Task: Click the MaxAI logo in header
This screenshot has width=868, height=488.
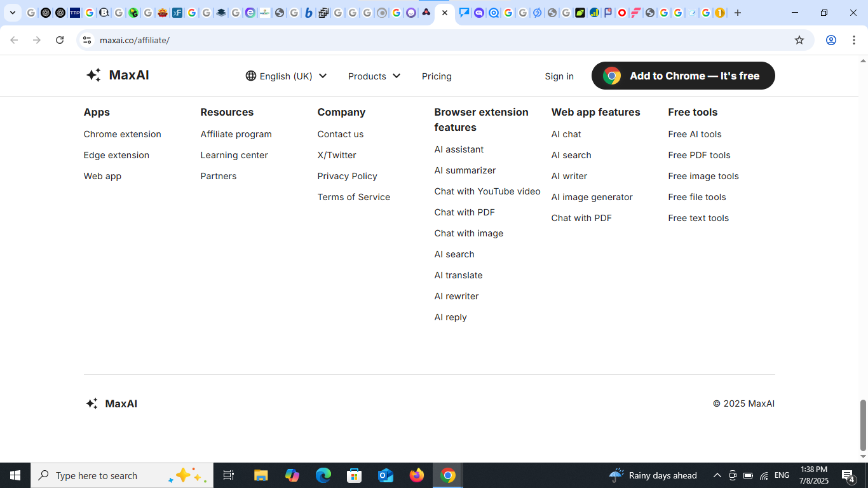Action: tap(118, 75)
